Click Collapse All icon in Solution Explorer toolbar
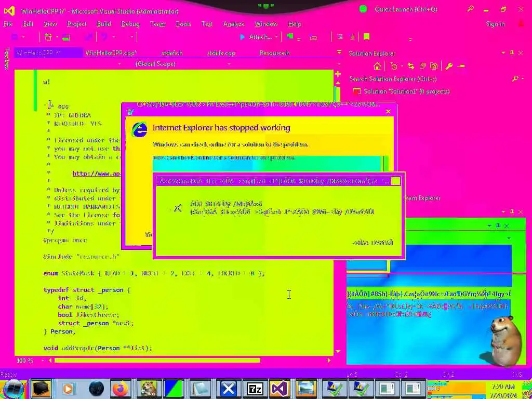 [422, 66]
